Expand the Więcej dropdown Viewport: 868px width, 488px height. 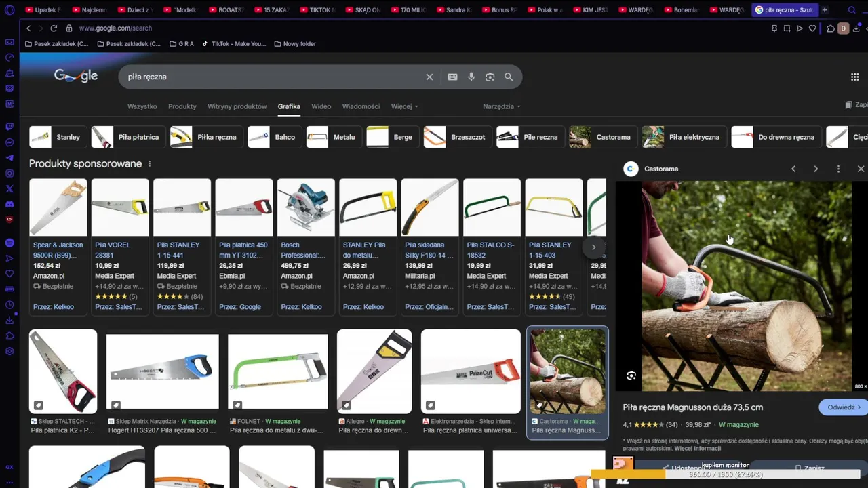tap(404, 106)
